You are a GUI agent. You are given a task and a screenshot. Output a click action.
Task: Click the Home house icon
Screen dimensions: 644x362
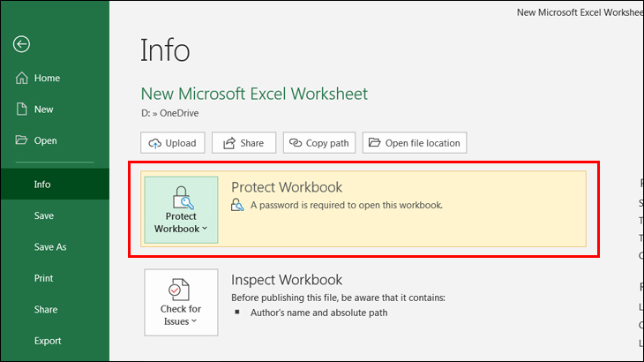23,78
